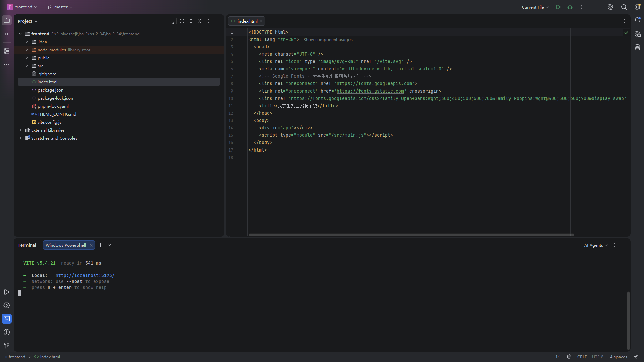
Task: Expand the node_modules folder
Action: click(x=27, y=50)
